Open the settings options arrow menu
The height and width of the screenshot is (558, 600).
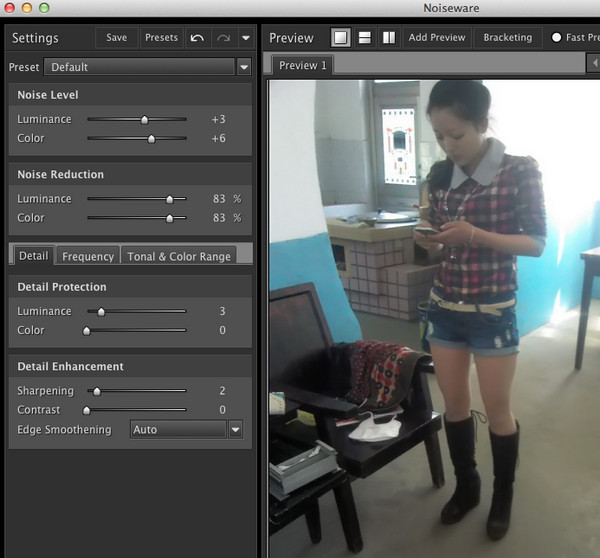click(246, 38)
